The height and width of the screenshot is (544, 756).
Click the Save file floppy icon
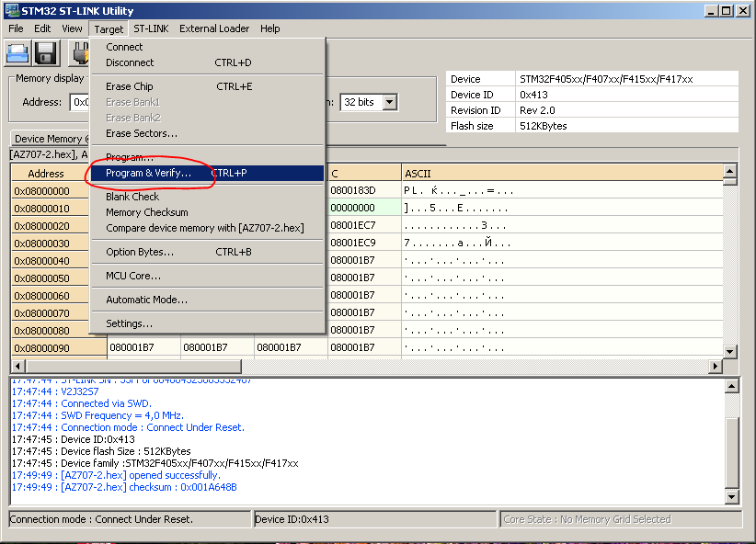(47, 53)
